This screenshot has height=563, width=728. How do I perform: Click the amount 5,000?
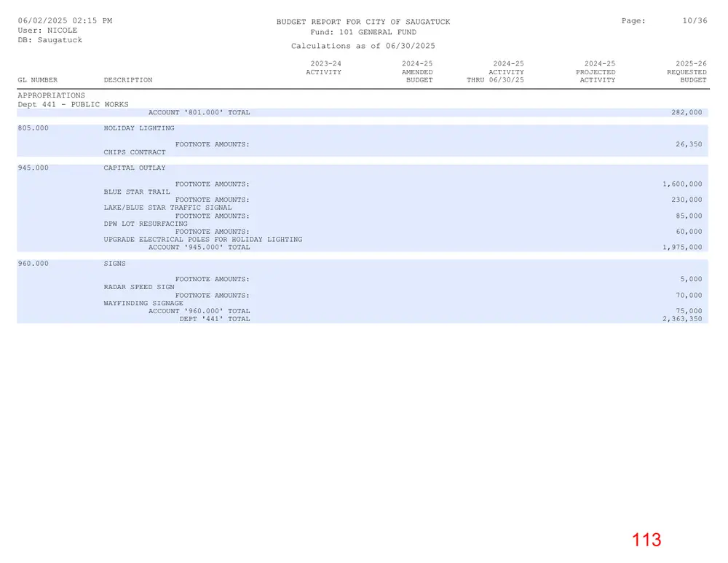click(692, 279)
